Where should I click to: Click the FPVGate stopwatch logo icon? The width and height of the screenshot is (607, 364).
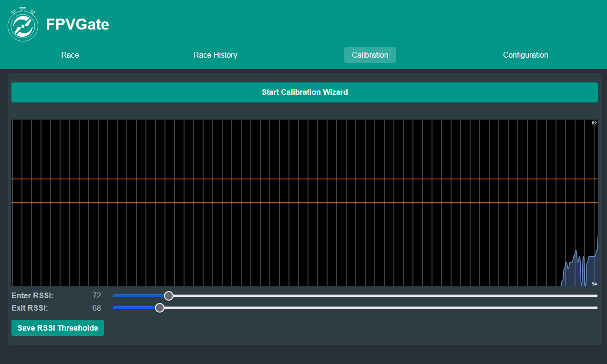[x=23, y=23]
